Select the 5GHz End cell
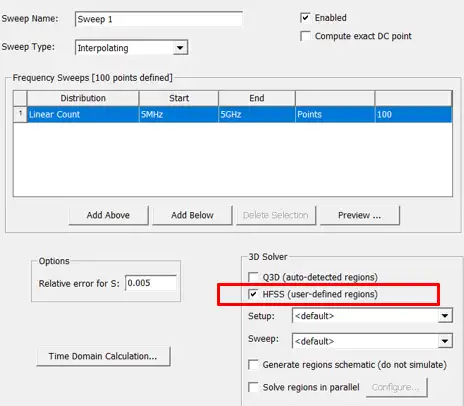 pyautogui.click(x=257, y=115)
